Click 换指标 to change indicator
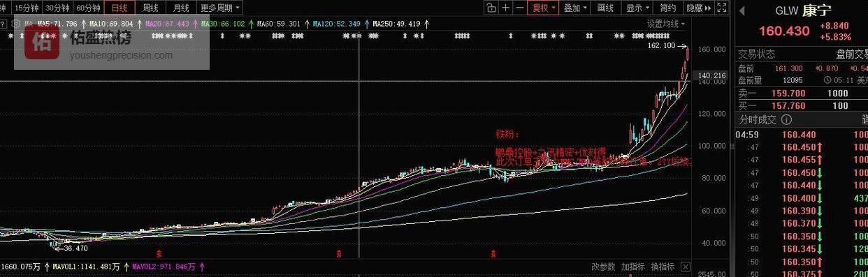The image size is (868, 277). (663, 267)
